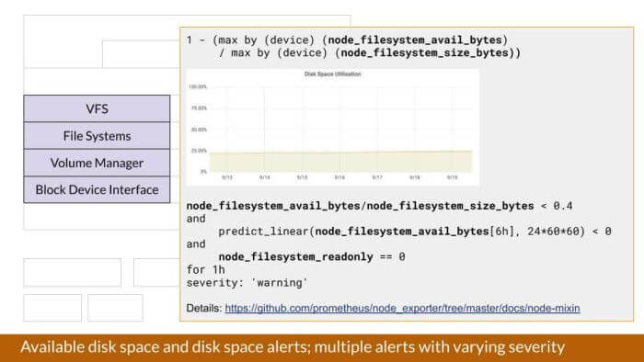Click the '[6h]' range selector text
This screenshot has width=644, height=362.
pos(502,232)
